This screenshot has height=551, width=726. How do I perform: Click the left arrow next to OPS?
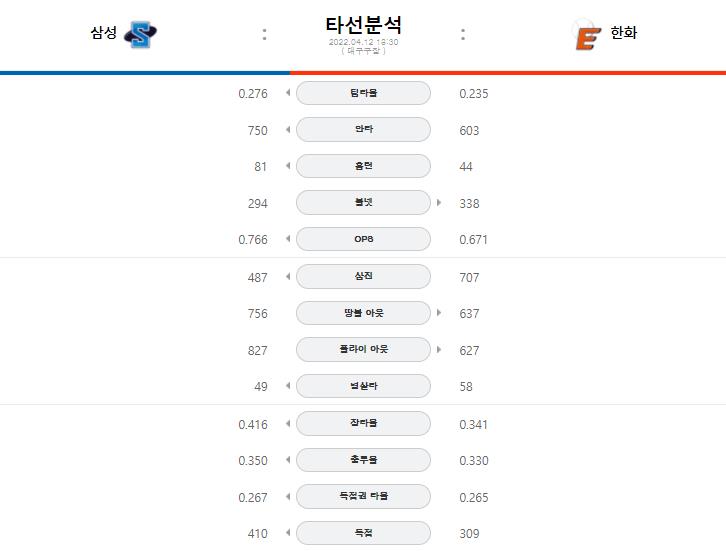[x=288, y=239]
